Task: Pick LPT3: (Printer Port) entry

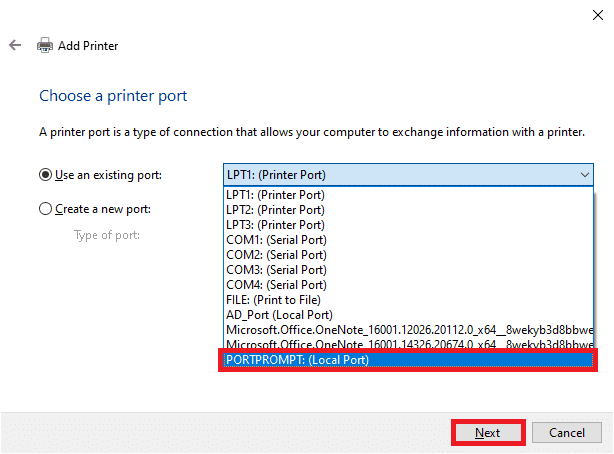Action: [276, 225]
